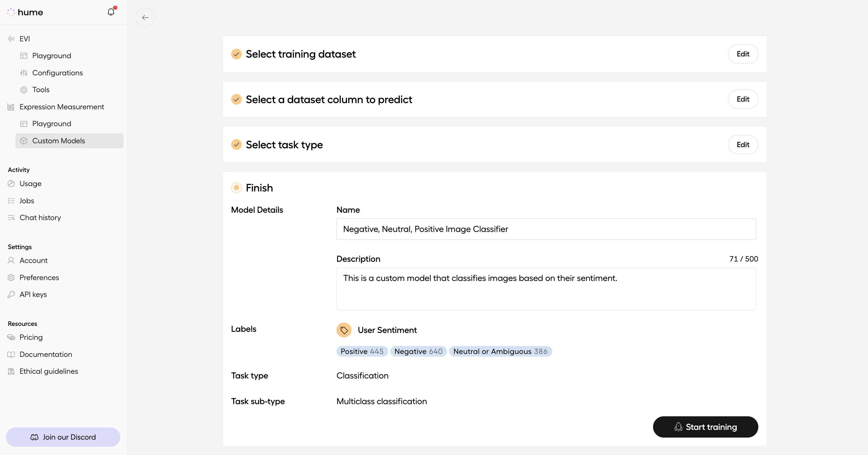Open the Jobs page from Activity
Viewport: 868px width, 455px height.
pos(27,201)
